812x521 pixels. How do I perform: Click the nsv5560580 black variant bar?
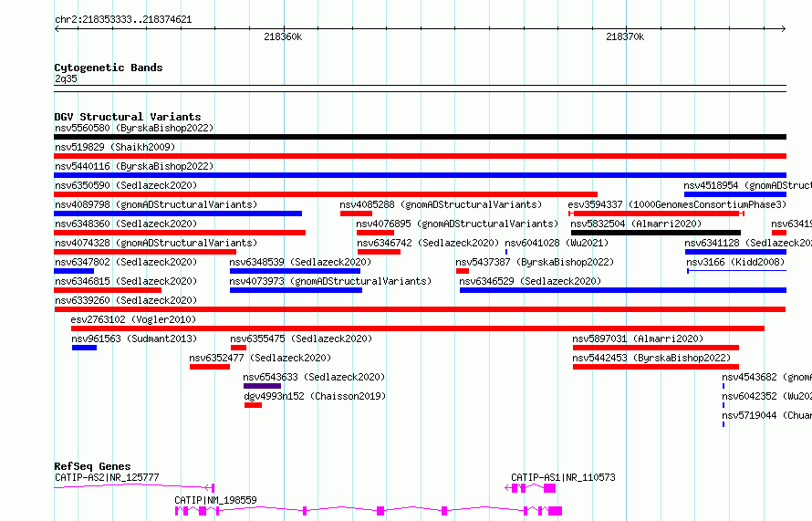pyautogui.click(x=420, y=137)
